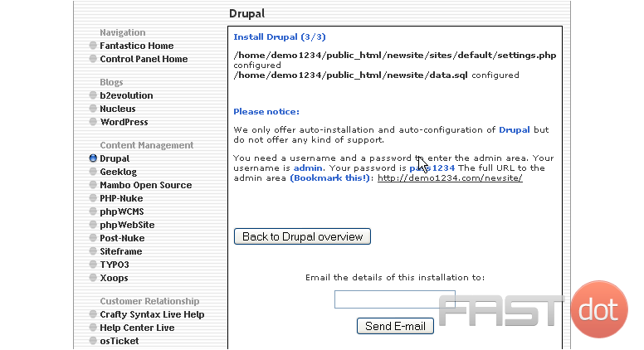This screenshot has height=350, width=644.
Task: Click the bullet icon beside osTicket
Action: point(93,341)
